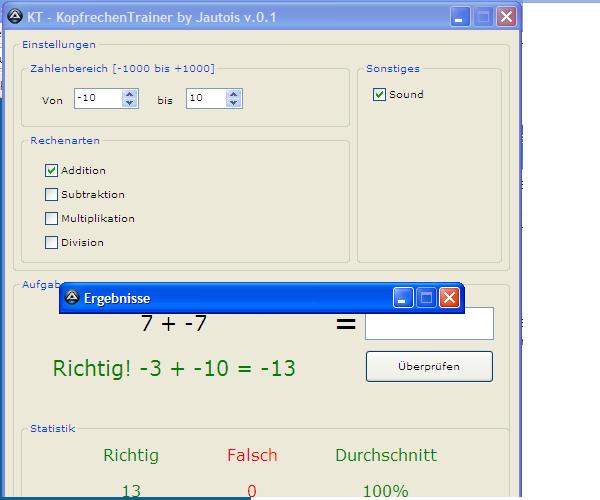Image resolution: width=600 pixels, height=500 pixels.
Task: Enable Division as a calculation type
Action: tap(52, 243)
